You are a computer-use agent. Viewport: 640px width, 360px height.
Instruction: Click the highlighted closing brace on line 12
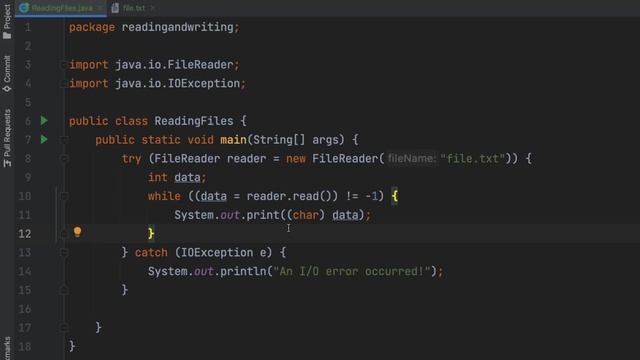pyautogui.click(x=151, y=234)
